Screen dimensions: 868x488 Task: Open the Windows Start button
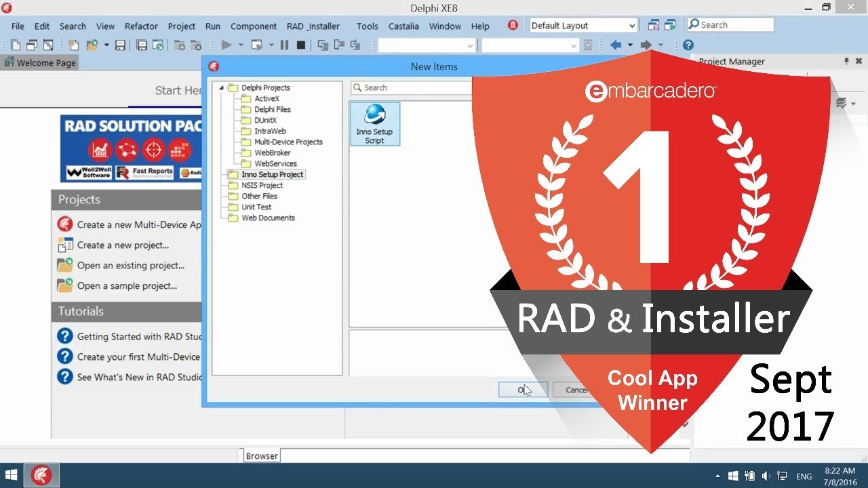click(x=12, y=476)
